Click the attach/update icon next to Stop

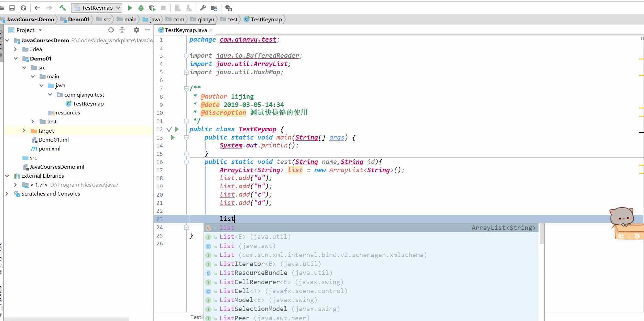178,8
